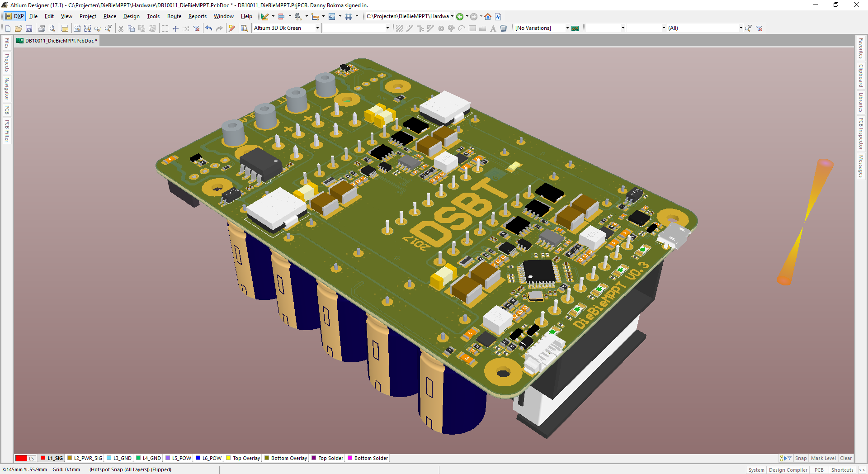Viewport: 868px width, 474px height.
Task: Click the Mask Level button
Action: 823,458
